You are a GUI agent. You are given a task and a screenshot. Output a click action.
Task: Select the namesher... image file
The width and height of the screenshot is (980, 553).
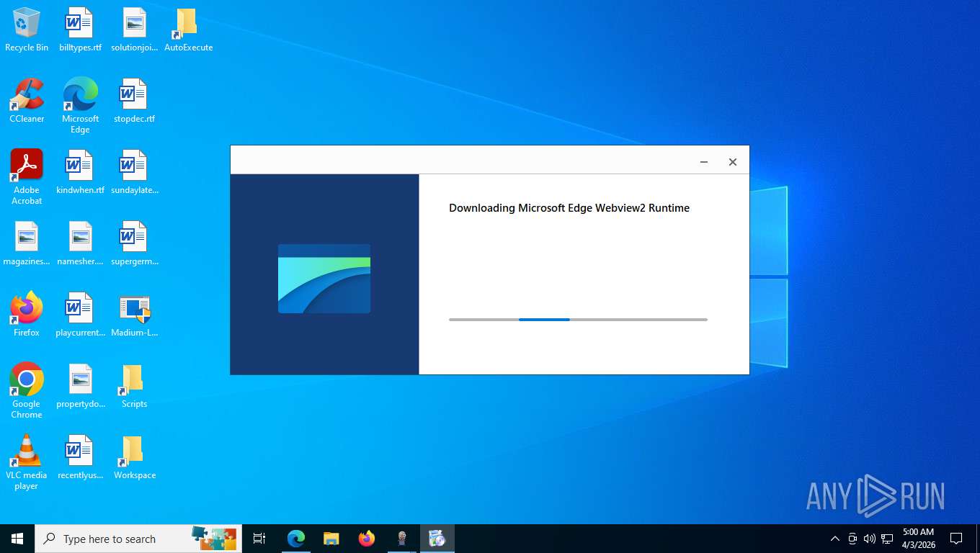pyautogui.click(x=80, y=243)
